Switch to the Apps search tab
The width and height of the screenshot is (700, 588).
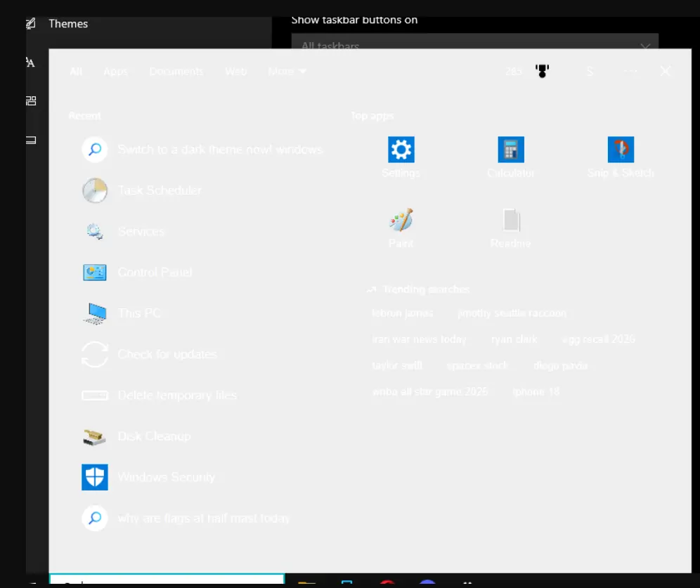coord(116,72)
